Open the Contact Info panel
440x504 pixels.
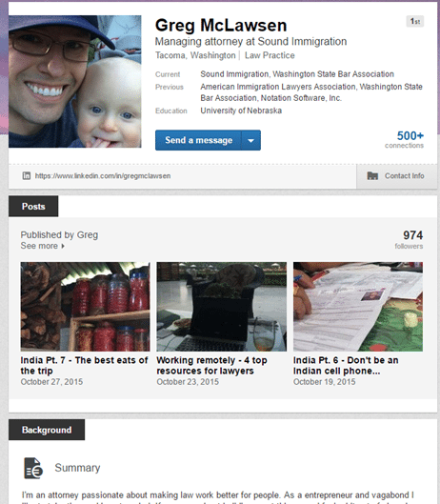pos(396,176)
